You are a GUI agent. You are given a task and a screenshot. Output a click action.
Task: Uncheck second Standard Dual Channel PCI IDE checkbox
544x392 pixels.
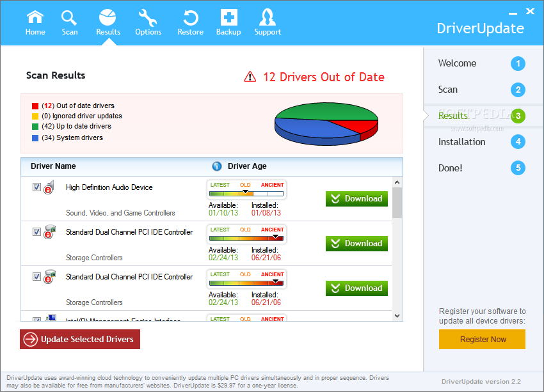click(x=36, y=277)
